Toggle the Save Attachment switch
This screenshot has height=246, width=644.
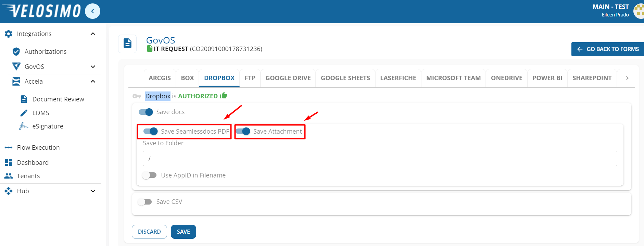tap(243, 131)
